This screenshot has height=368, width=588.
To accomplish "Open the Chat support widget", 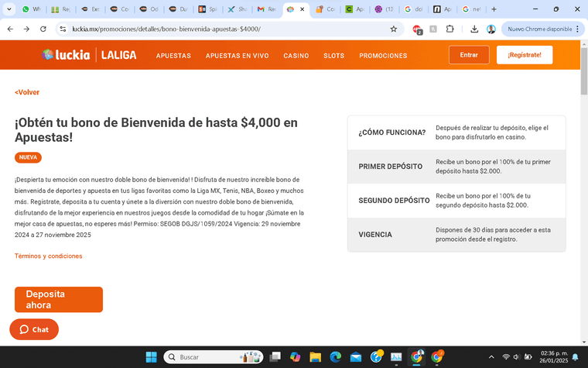I will 34,329.
